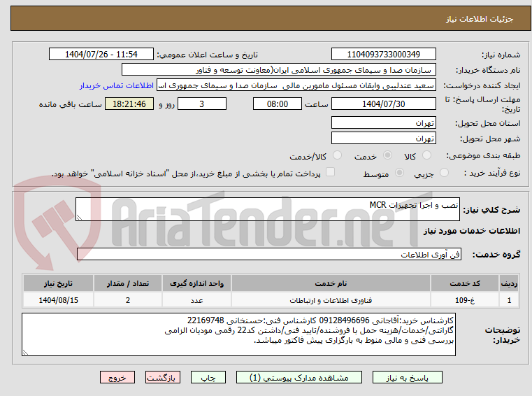The width and height of the screenshot is (532, 396).
Task: Click the اطلاعات خدمات مورد نیاز heading
Action: point(472,231)
